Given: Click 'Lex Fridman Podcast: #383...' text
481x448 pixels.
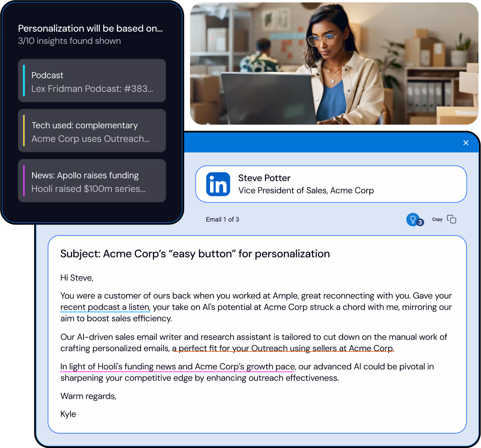Looking at the screenshot, I should tap(92, 89).
